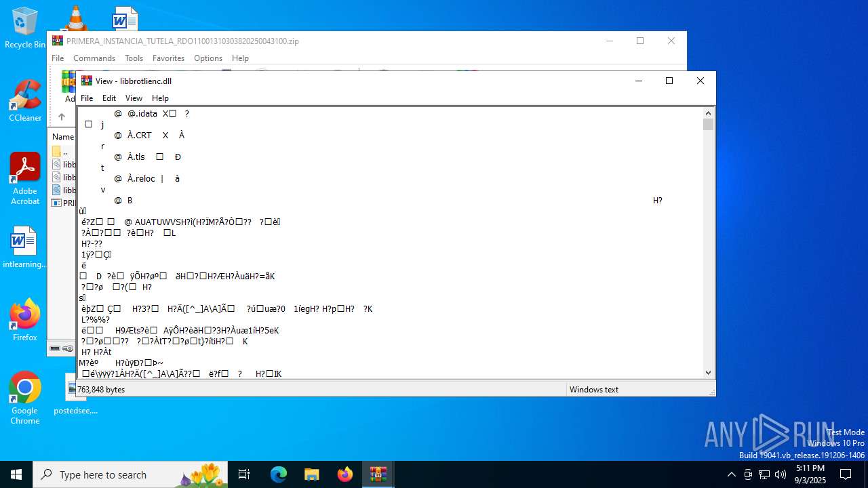Open volume icon in system tray

[781, 474]
